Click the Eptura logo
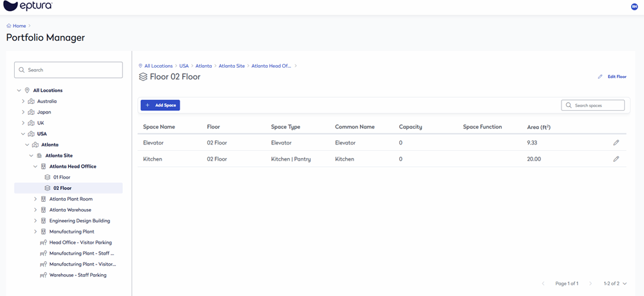 click(x=28, y=6)
